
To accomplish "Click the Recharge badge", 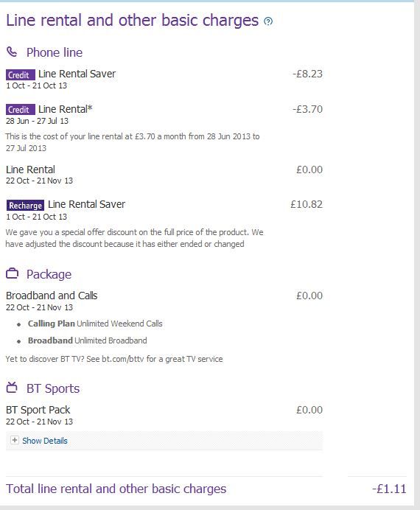I will pos(25,205).
